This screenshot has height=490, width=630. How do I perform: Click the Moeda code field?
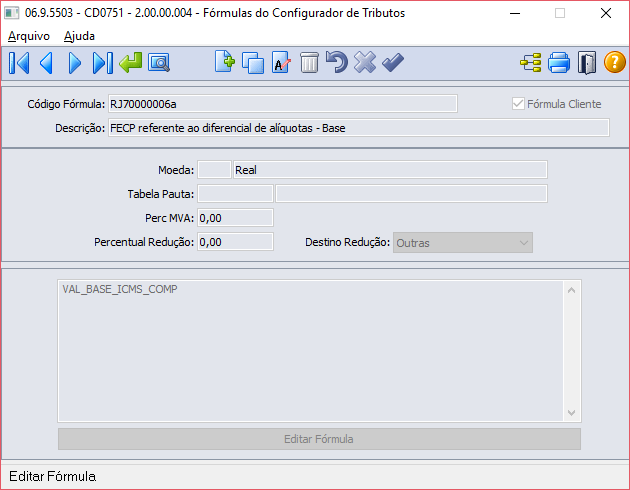click(215, 170)
